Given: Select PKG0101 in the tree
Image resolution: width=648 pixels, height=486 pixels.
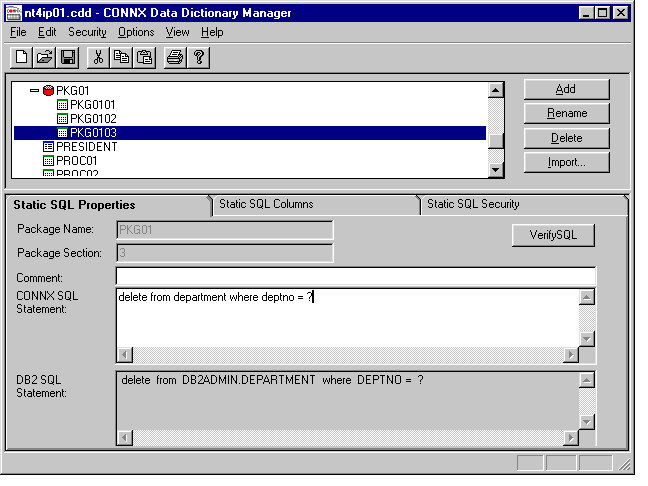Looking at the screenshot, I should point(93,105).
